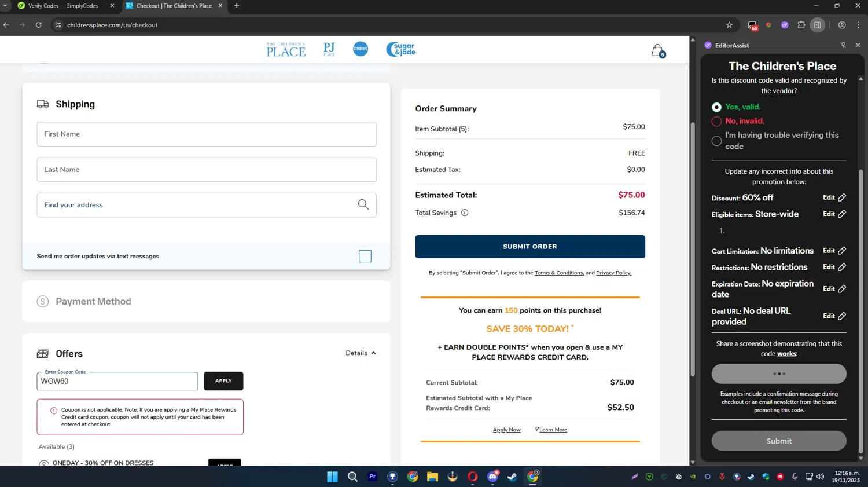Open the extension with red 60 badge
The image size is (868, 487).
click(x=752, y=25)
